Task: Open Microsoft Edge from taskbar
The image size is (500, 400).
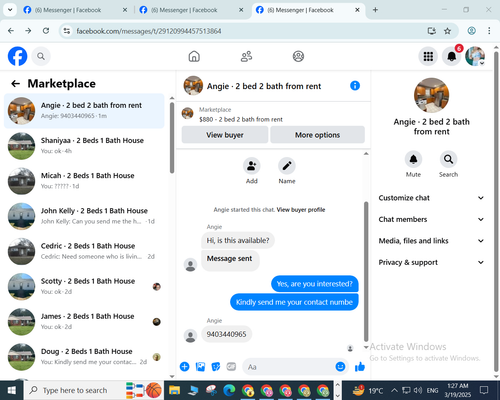Action: (x=229, y=390)
